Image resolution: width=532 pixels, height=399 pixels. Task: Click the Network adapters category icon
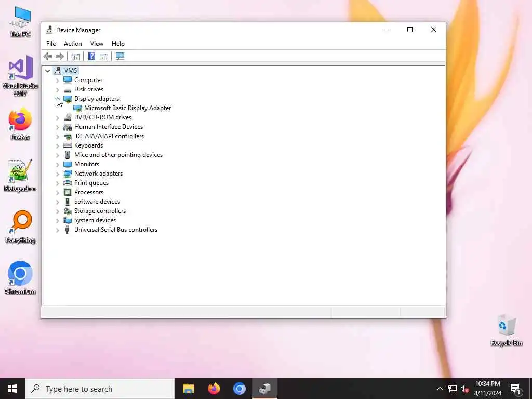(x=68, y=174)
